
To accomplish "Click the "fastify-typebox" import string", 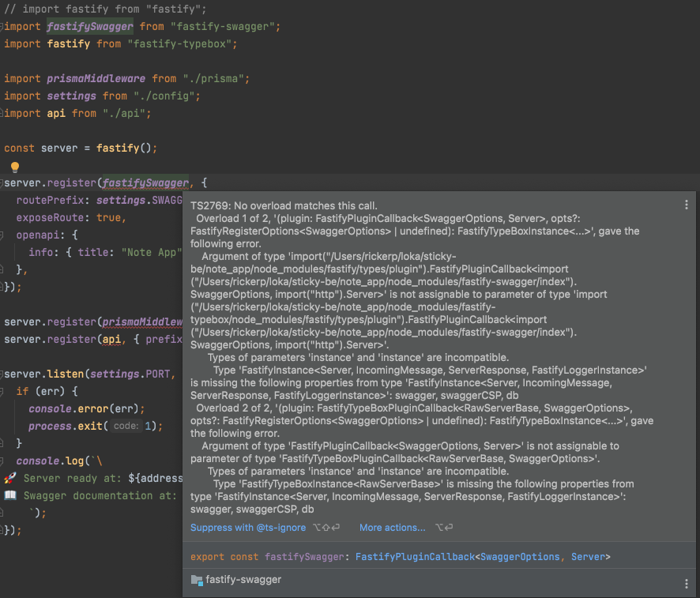I will coord(179,44).
